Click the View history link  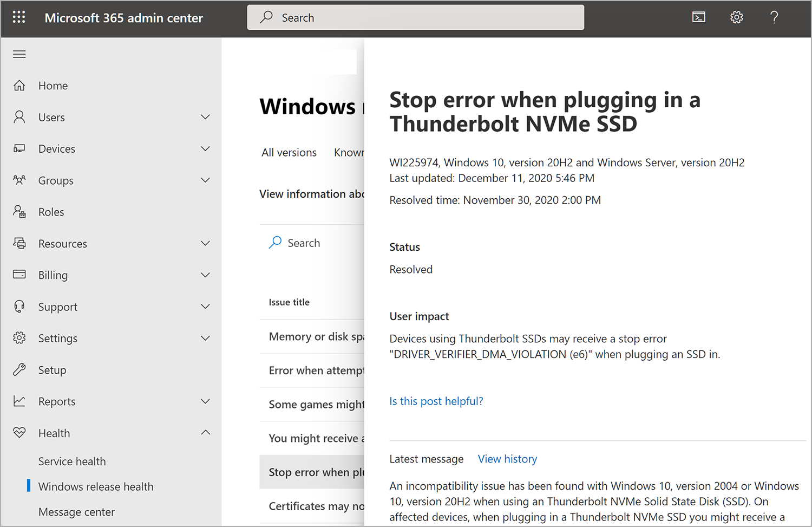[x=507, y=459]
